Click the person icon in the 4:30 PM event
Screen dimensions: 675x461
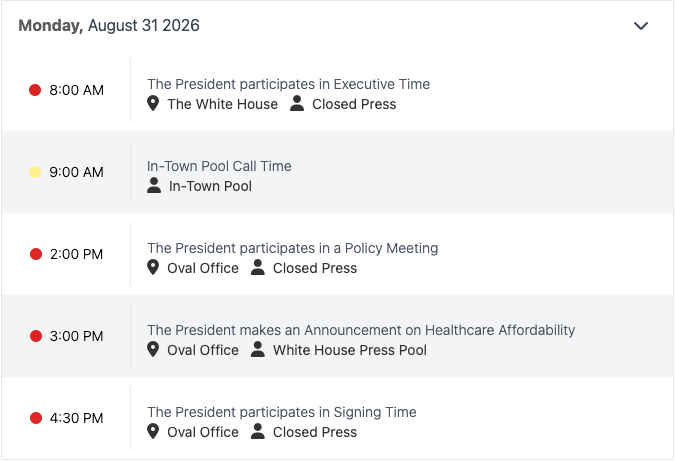point(257,431)
